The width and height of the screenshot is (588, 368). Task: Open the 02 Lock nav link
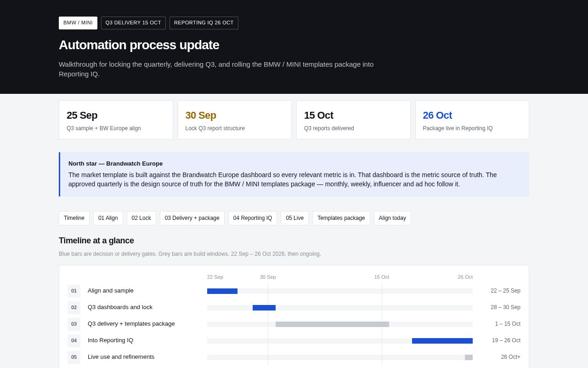point(141,218)
